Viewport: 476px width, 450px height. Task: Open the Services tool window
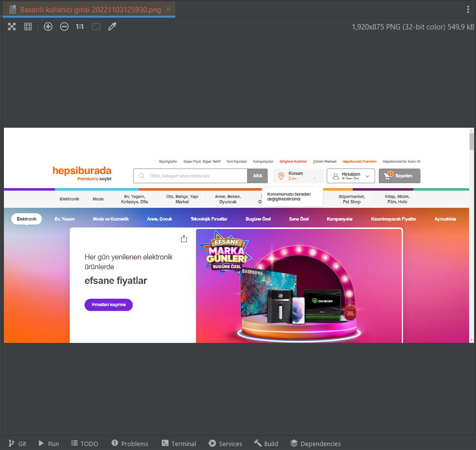pyautogui.click(x=225, y=443)
